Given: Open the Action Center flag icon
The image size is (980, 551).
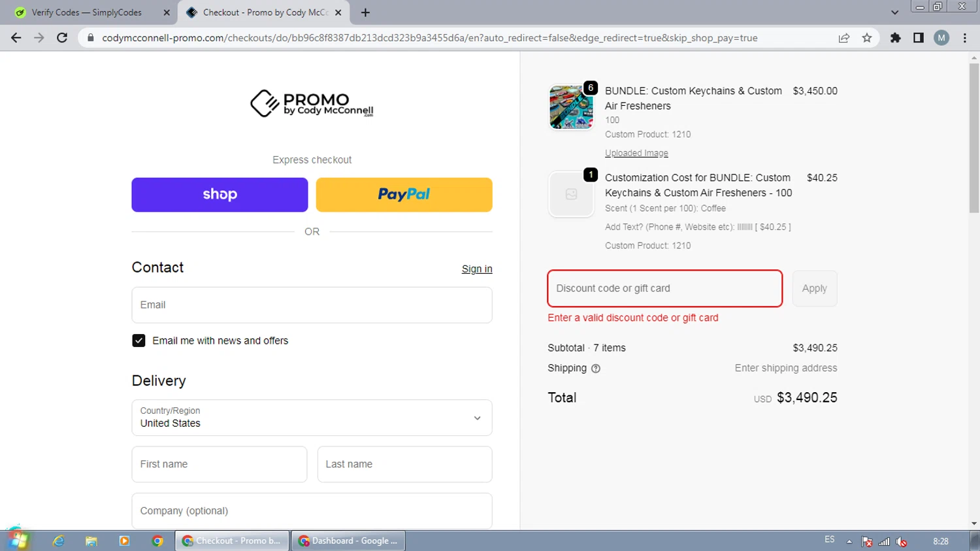Looking at the screenshot, I should tap(867, 541).
